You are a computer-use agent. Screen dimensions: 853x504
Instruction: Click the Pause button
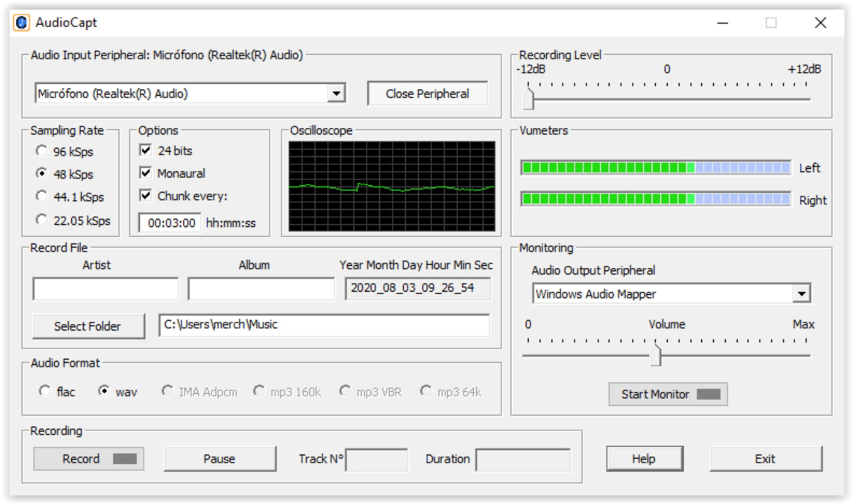[220, 459]
